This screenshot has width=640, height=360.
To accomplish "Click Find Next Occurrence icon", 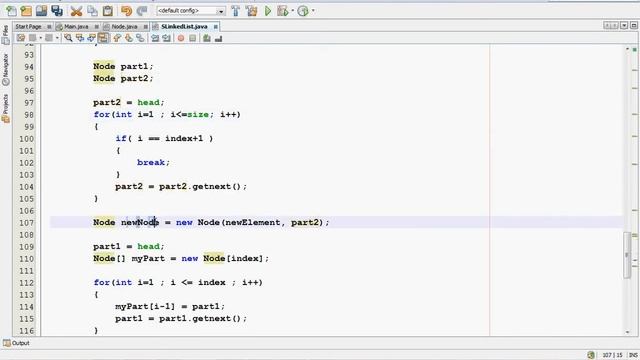I will (91, 38).
